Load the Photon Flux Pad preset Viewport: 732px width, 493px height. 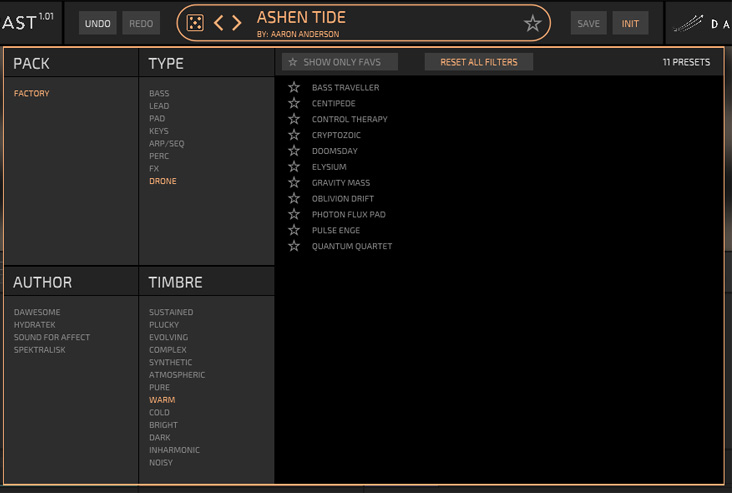click(x=348, y=215)
